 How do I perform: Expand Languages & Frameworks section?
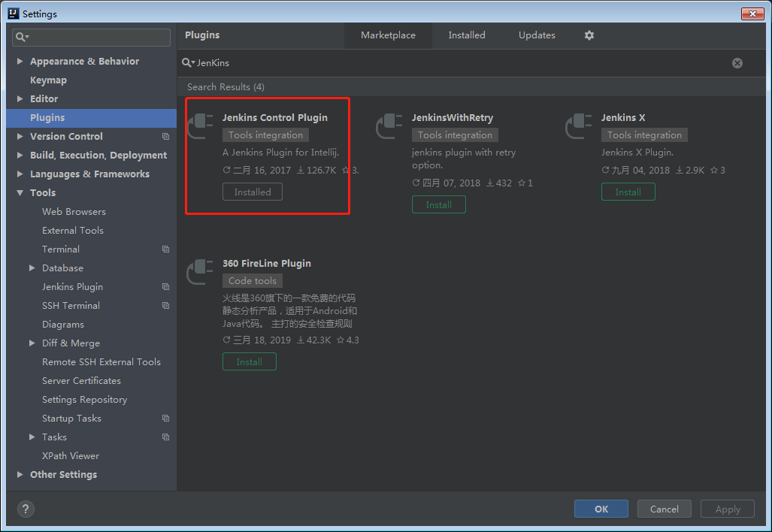(20, 174)
